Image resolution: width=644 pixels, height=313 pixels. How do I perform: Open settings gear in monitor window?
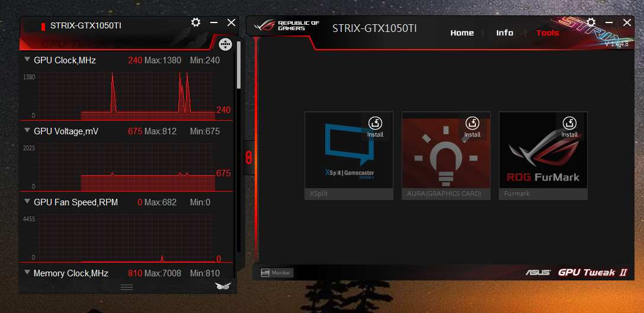click(196, 22)
